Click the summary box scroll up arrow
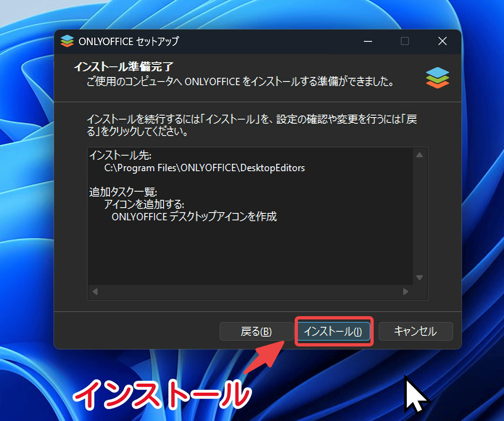 pyautogui.click(x=420, y=155)
